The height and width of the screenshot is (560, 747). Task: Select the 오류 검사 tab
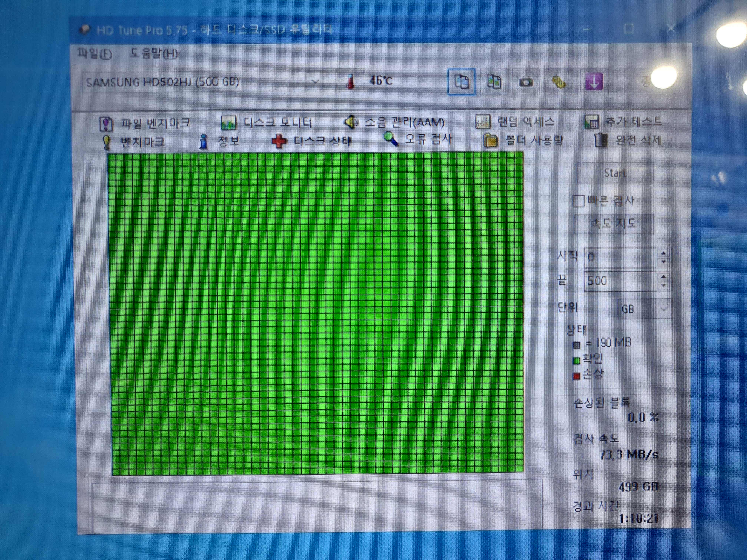pos(417,139)
